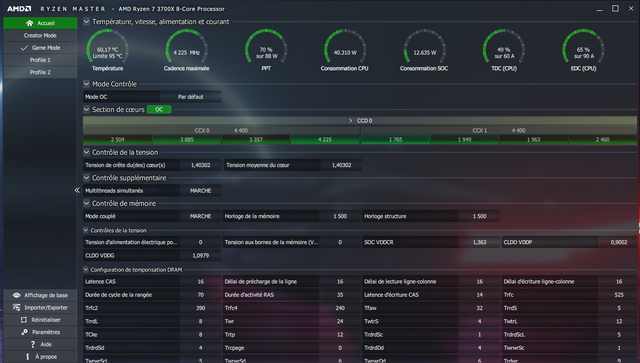This screenshot has height=363, width=640.
Task: Toggle Multithreads simultanés MARCHE value
Action: (200, 191)
